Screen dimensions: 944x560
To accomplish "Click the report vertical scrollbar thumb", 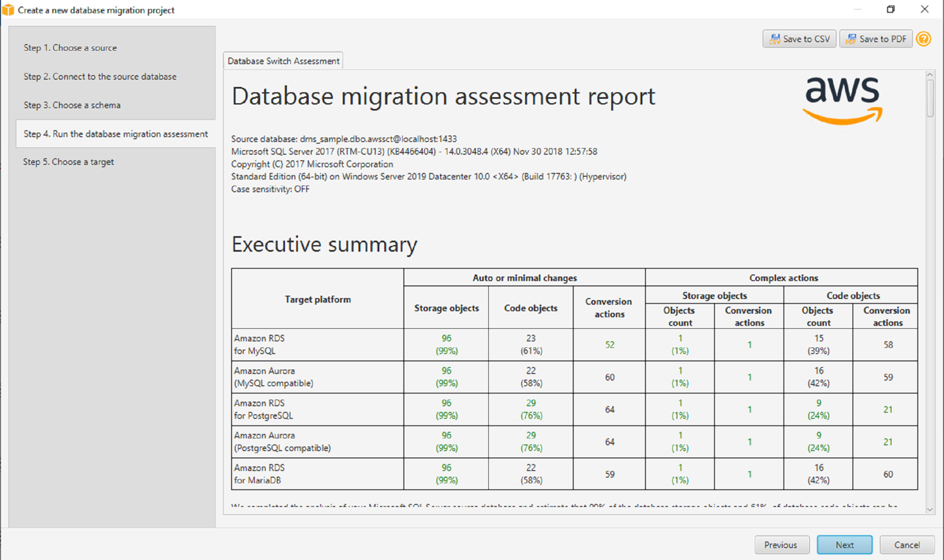I will pyautogui.click(x=930, y=98).
